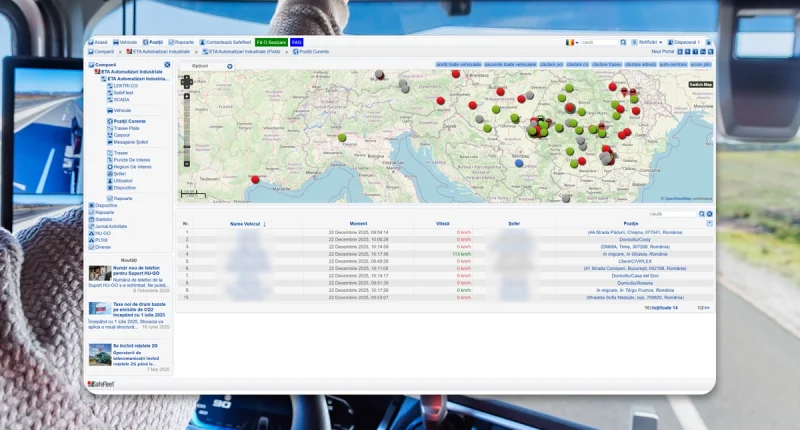Click the map zoom in plus icon

click(186, 97)
